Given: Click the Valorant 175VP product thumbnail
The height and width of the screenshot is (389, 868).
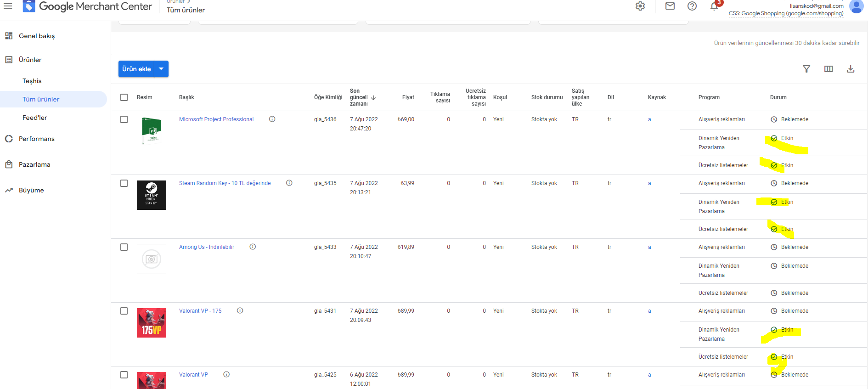Looking at the screenshot, I should [x=152, y=323].
